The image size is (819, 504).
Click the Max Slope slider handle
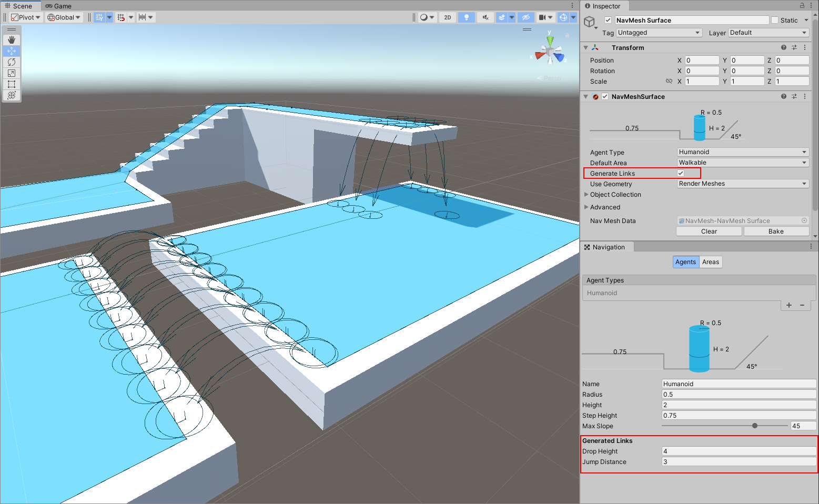pos(755,426)
